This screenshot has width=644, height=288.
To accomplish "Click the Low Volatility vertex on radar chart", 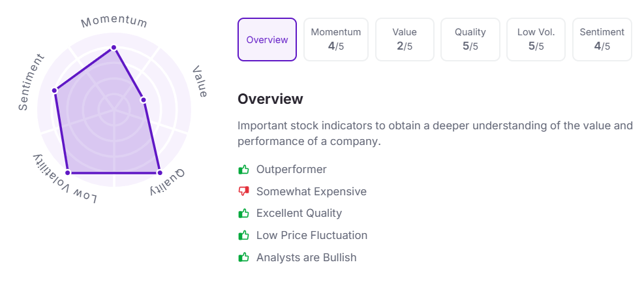I will (x=69, y=173).
